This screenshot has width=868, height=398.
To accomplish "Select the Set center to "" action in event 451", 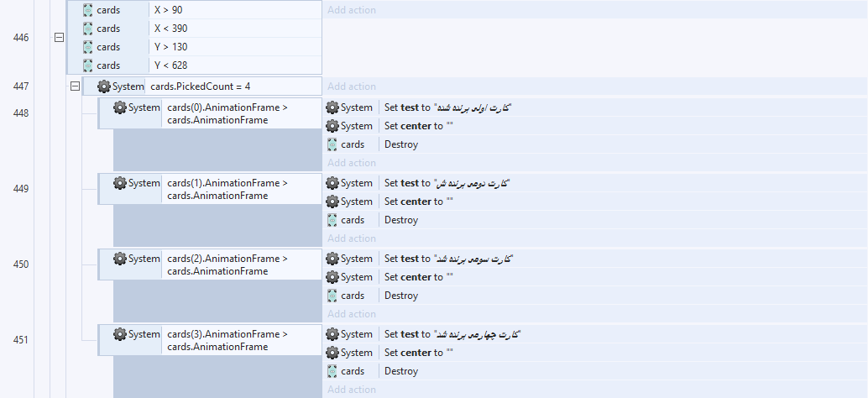I will click(x=419, y=353).
